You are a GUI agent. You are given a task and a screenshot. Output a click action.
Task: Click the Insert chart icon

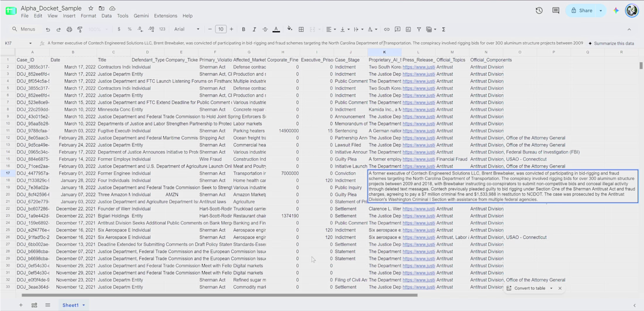tap(408, 29)
